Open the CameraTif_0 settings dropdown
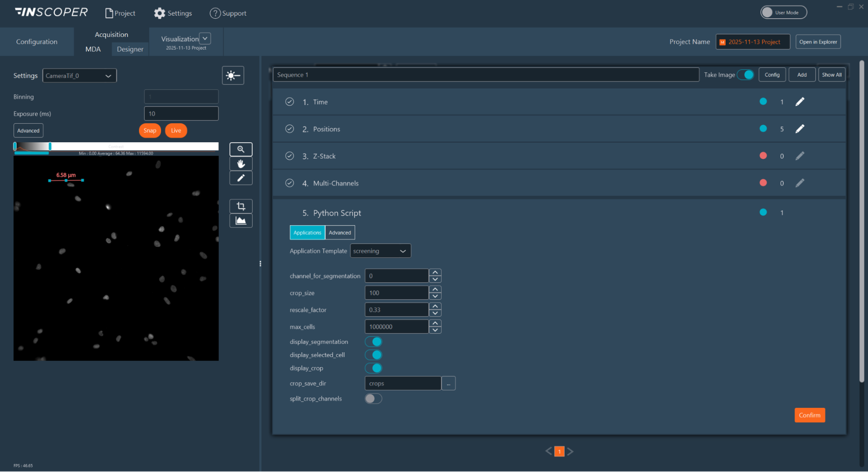Image resolution: width=868 pixels, height=472 pixels. [x=79, y=75]
